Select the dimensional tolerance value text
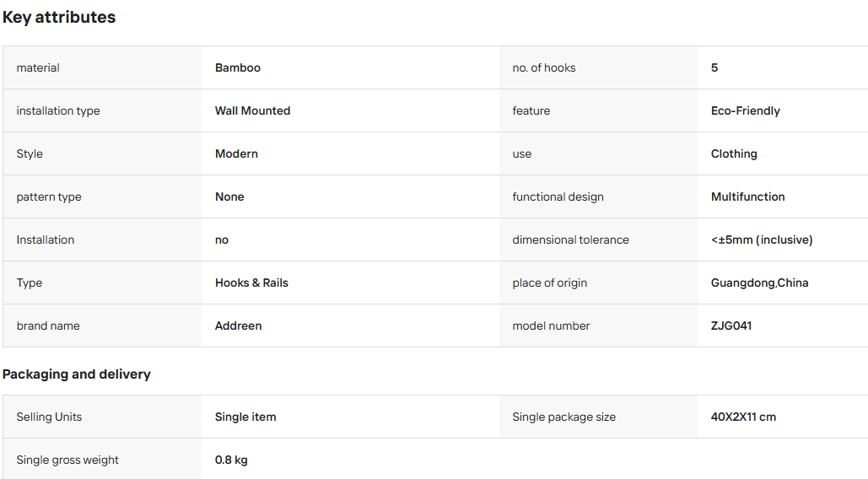The height and width of the screenshot is (479, 868). coord(762,239)
